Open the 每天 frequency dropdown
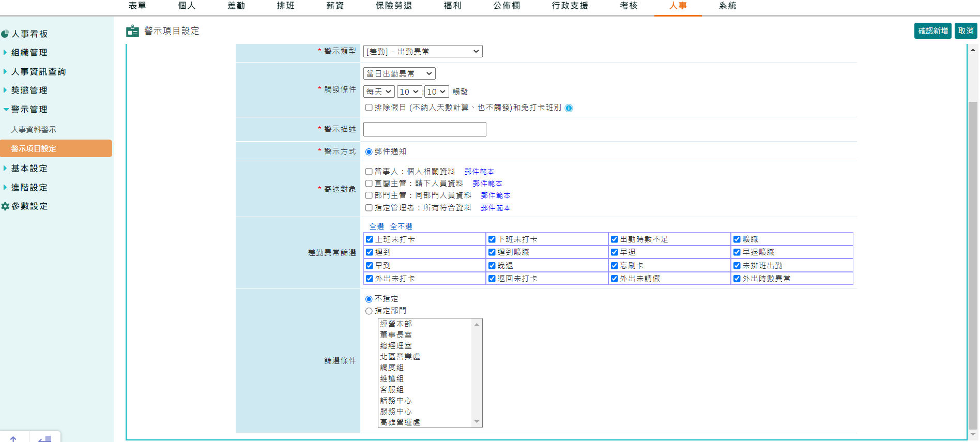Viewport: 980px width, 442px height. 378,92
